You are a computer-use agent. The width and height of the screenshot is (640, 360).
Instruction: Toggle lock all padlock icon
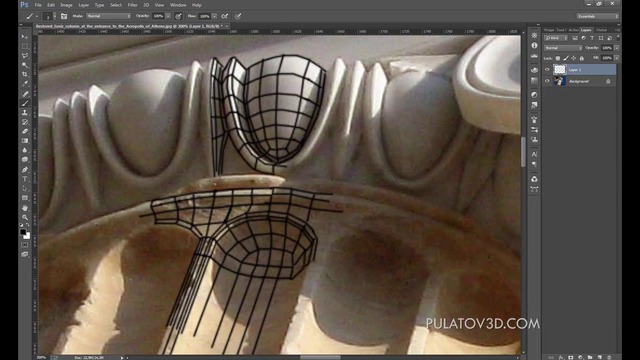point(581,58)
